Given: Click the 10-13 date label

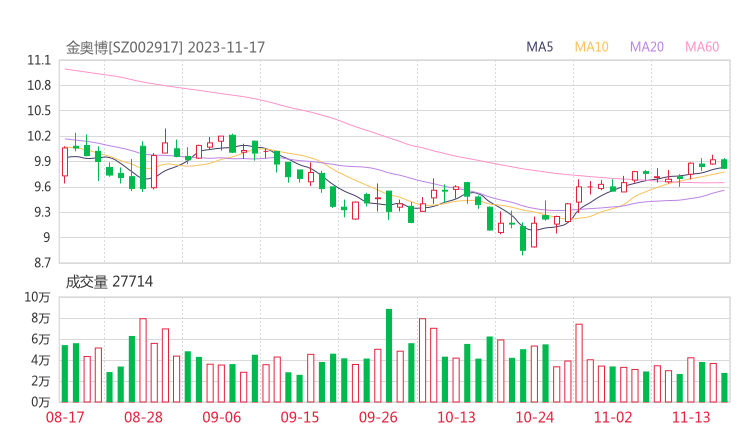Looking at the screenshot, I should (456, 417).
